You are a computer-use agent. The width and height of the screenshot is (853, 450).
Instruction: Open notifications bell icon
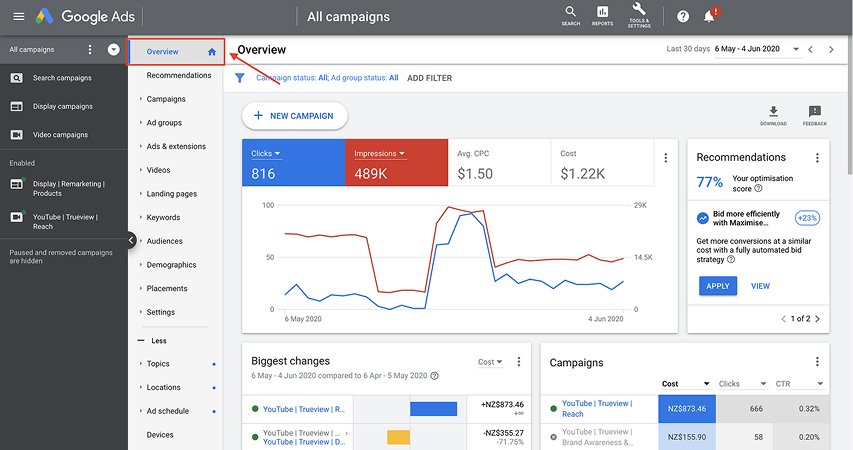pyautogui.click(x=709, y=17)
